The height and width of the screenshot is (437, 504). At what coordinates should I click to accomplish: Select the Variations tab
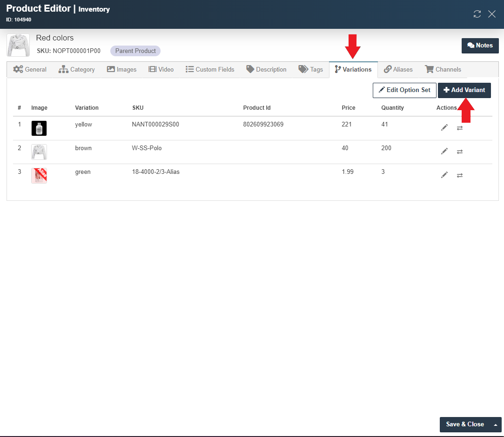click(x=353, y=69)
